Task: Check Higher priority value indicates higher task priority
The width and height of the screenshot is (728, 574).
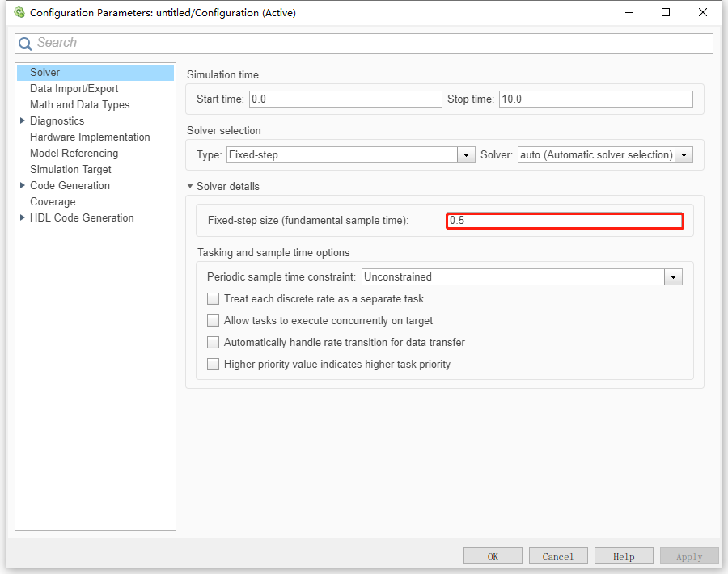Action: [213, 365]
